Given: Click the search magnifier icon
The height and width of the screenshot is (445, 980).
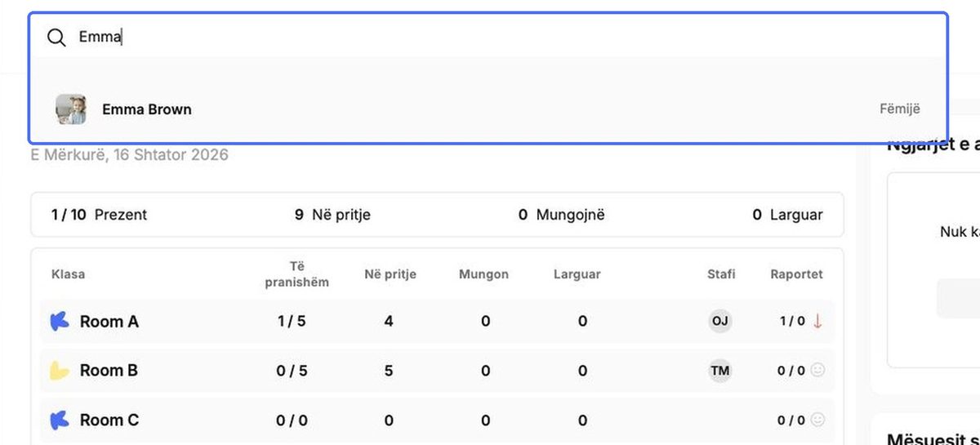Looking at the screenshot, I should pyautogui.click(x=56, y=38).
